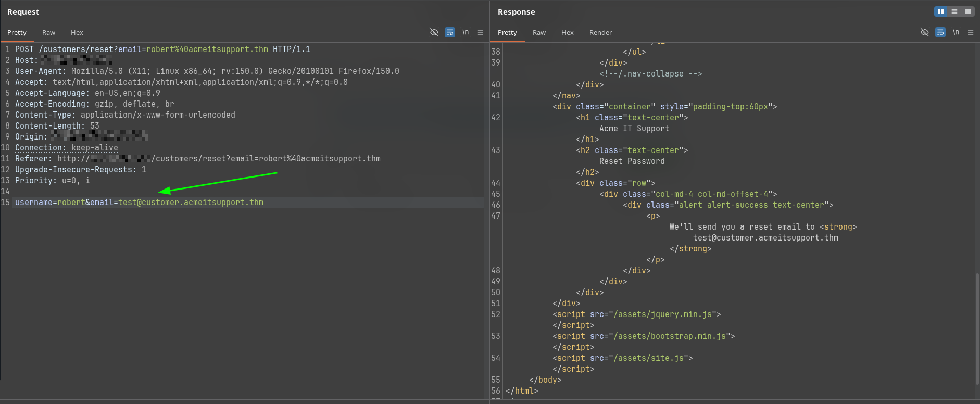This screenshot has height=404, width=980.
Task: Click the </p> closing tag line
Action: pyautogui.click(x=656, y=260)
